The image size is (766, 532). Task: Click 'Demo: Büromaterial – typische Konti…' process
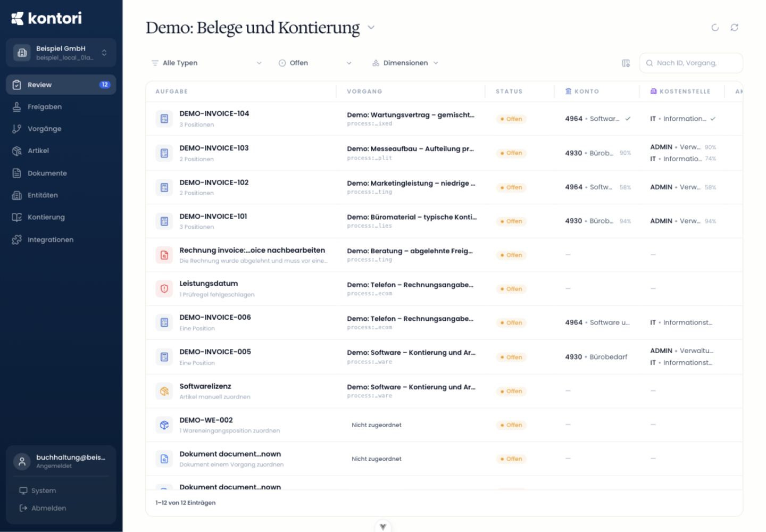(412, 217)
